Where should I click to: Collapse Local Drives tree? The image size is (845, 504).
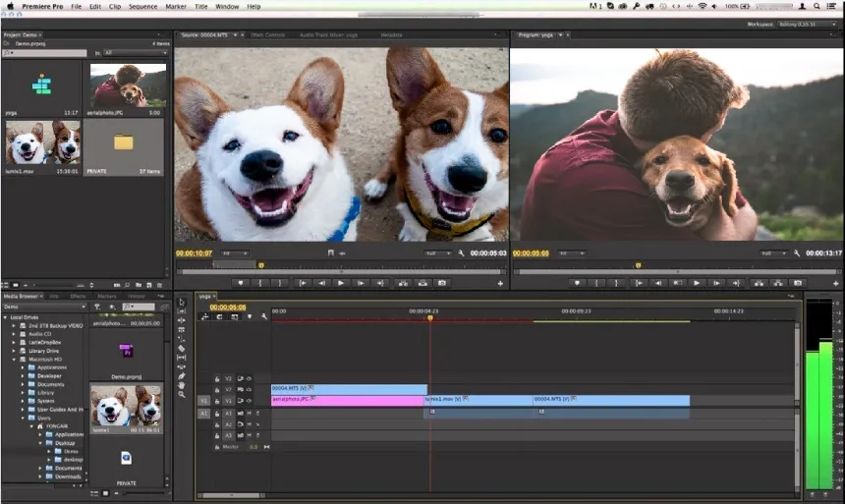(5, 317)
